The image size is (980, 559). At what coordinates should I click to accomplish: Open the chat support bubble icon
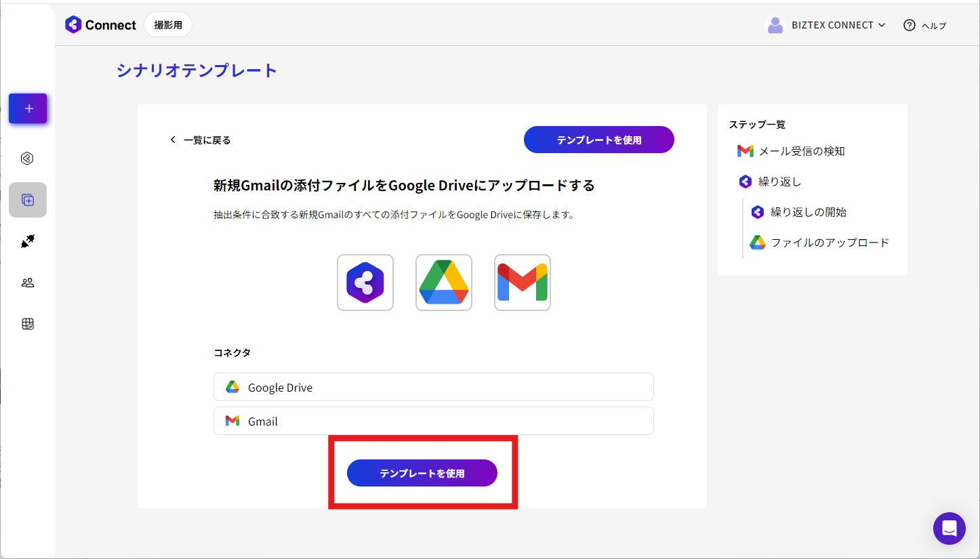click(x=950, y=529)
